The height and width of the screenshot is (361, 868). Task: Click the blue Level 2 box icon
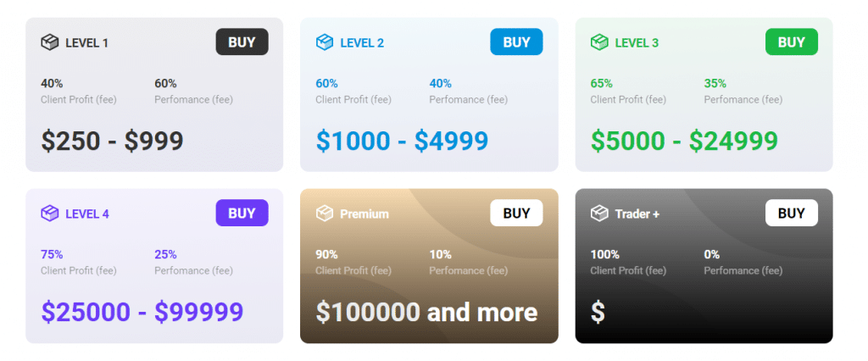click(x=325, y=42)
